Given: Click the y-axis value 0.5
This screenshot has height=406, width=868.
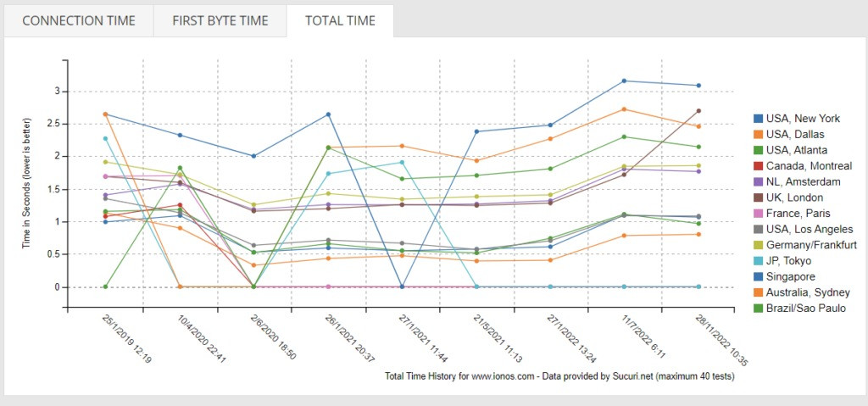Looking at the screenshot, I should [53, 255].
